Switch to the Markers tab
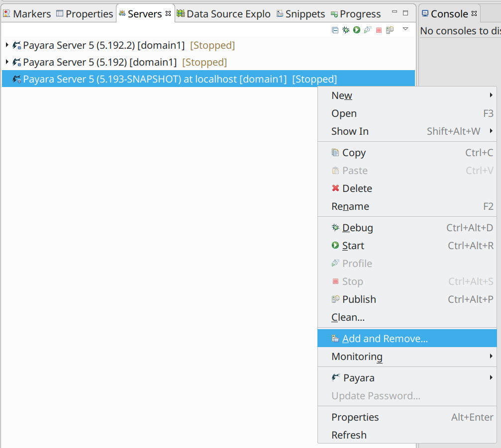This screenshot has width=501, height=448. tap(27, 14)
